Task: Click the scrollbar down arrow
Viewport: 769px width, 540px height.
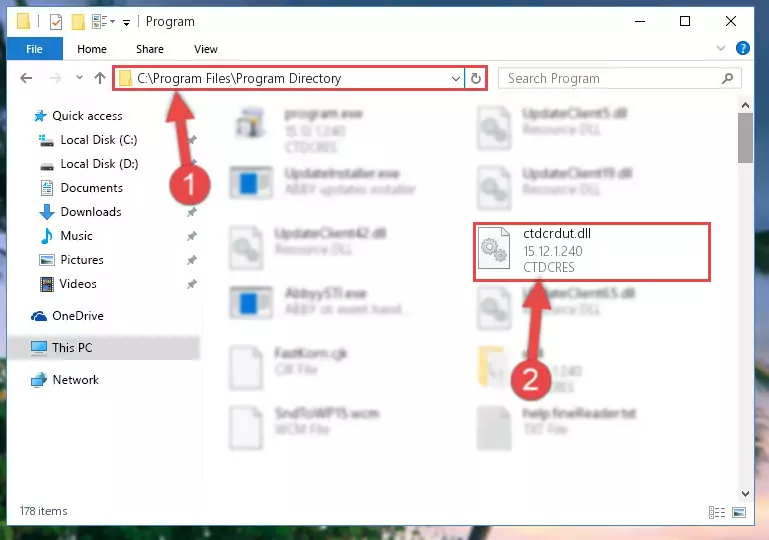Action: coord(745,493)
